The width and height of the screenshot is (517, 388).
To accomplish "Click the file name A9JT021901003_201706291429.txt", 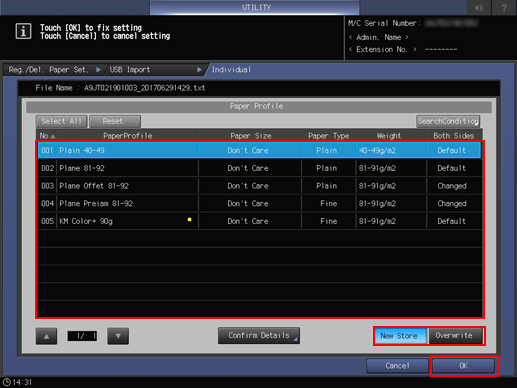I will tap(145, 88).
